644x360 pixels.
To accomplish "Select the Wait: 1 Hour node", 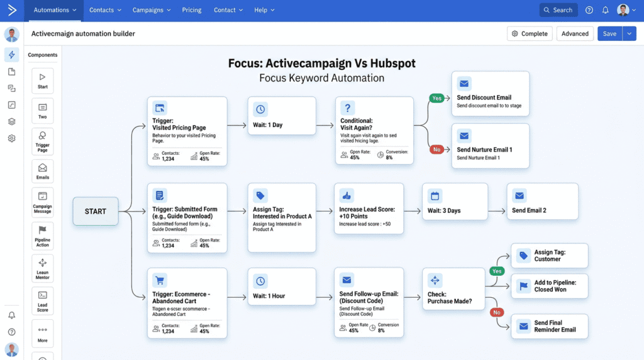I will click(x=282, y=286).
